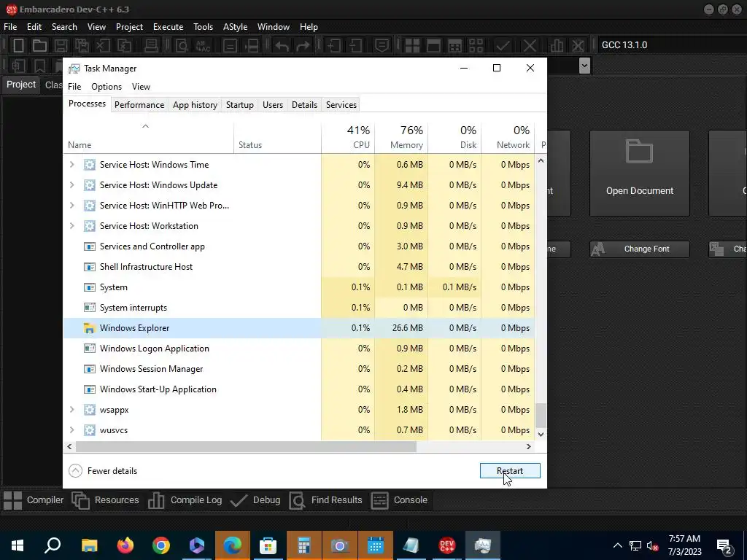Image resolution: width=747 pixels, height=560 pixels.
Task: Click the Print icon in Dev-C++ toolbar
Action: coord(151,45)
